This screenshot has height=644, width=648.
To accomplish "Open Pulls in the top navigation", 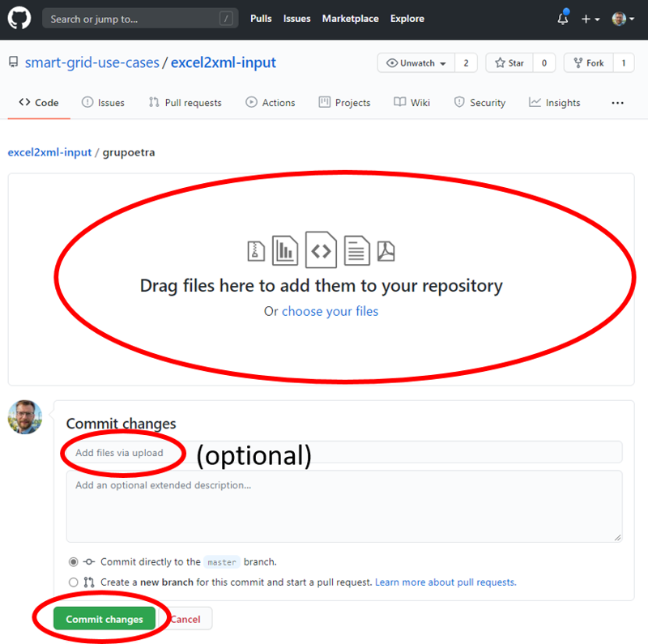I will [261, 19].
